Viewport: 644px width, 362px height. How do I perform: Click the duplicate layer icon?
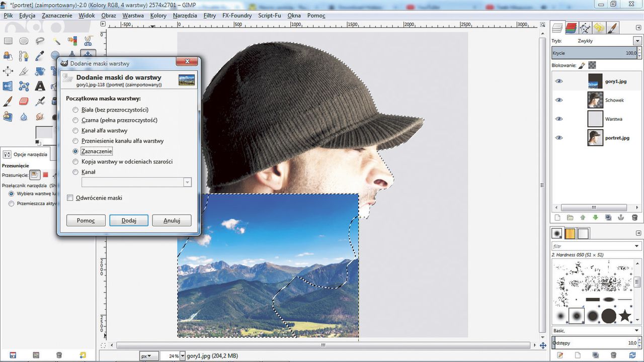coord(608,218)
